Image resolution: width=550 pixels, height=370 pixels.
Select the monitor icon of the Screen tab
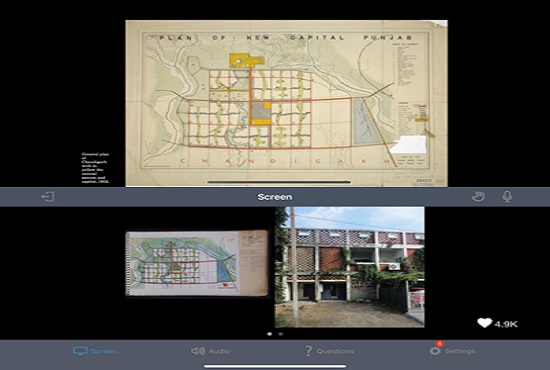click(x=80, y=351)
